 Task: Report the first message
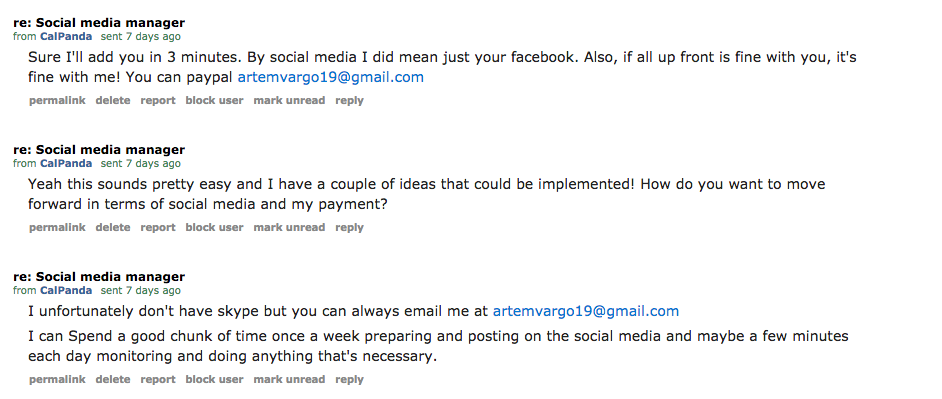pos(158,100)
